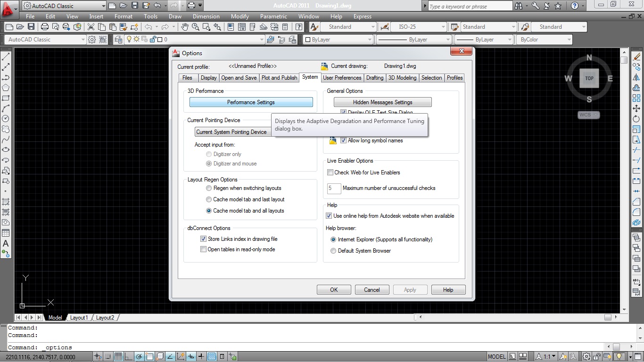Uncheck Store Links index in drawing file
This screenshot has height=362, width=644.
click(203, 239)
